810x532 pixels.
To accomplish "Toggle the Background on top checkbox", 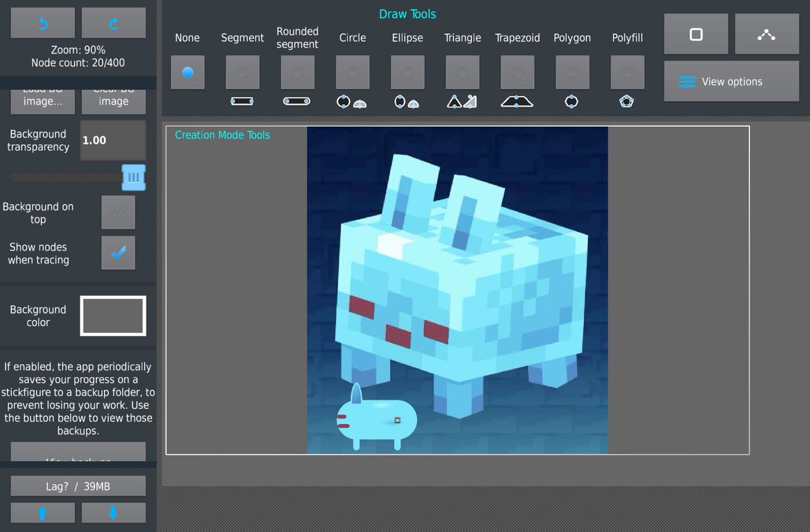I will [x=118, y=213].
